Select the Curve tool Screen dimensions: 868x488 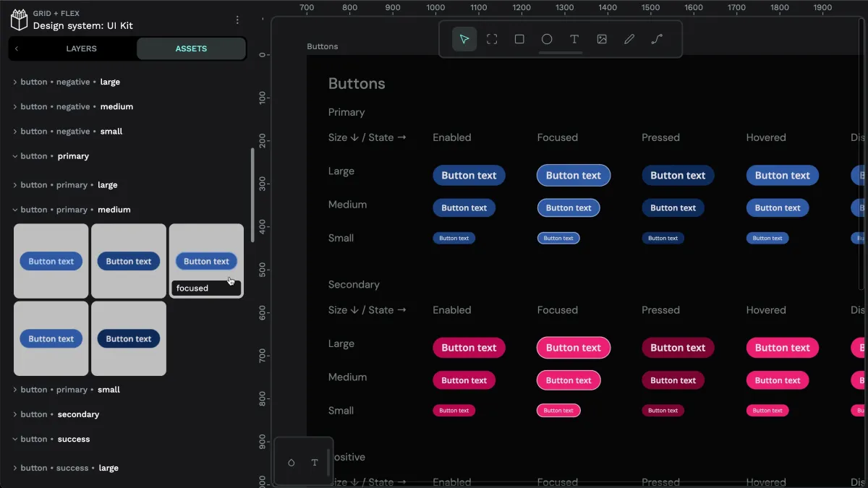click(x=657, y=39)
